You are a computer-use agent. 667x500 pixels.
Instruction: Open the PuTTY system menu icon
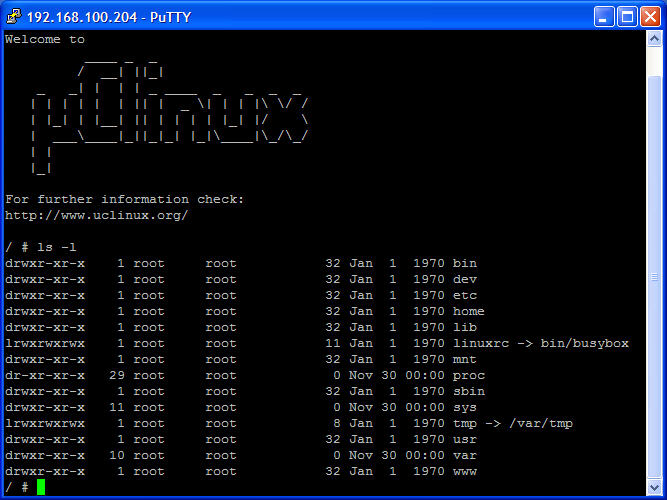click(x=14, y=17)
